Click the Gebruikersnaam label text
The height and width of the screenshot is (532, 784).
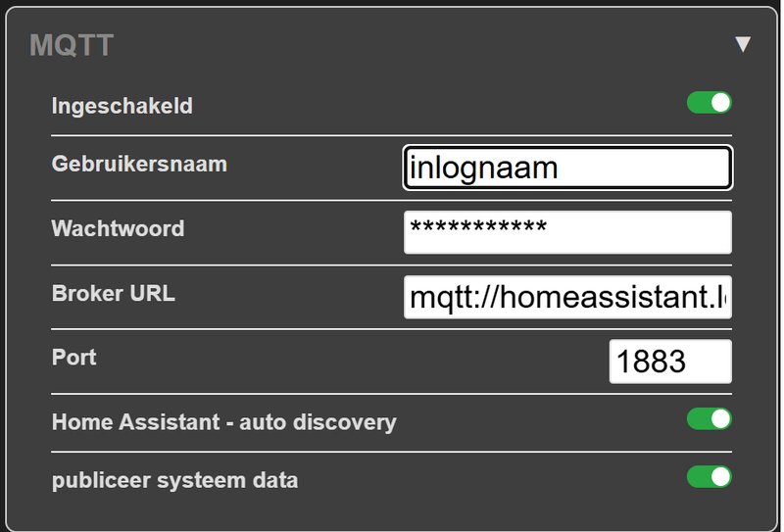tap(139, 164)
